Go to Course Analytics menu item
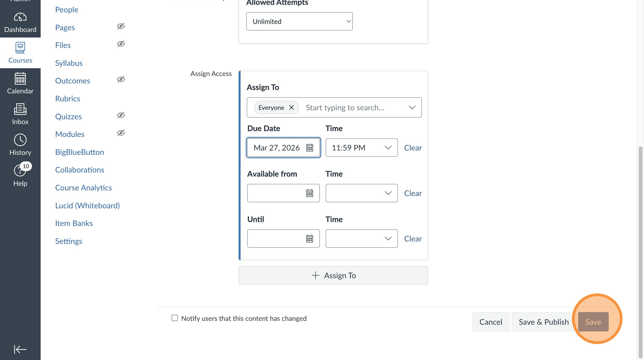 coord(83,187)
